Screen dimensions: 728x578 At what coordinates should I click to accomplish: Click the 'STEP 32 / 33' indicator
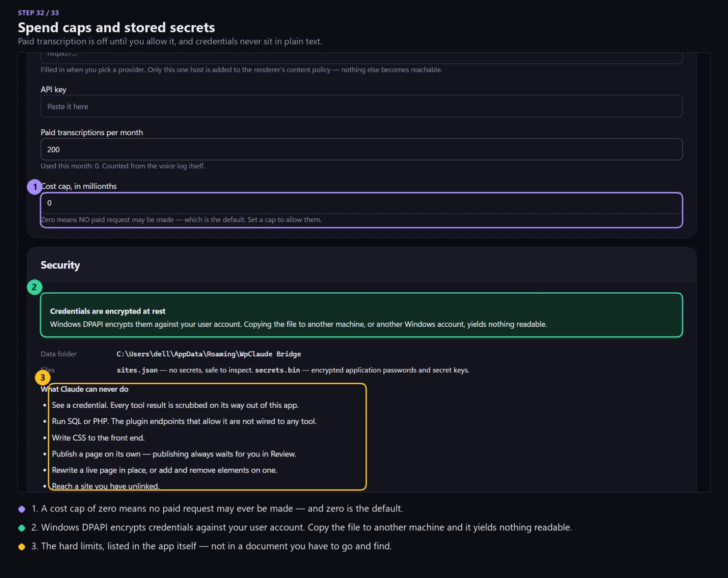(38, 13)
